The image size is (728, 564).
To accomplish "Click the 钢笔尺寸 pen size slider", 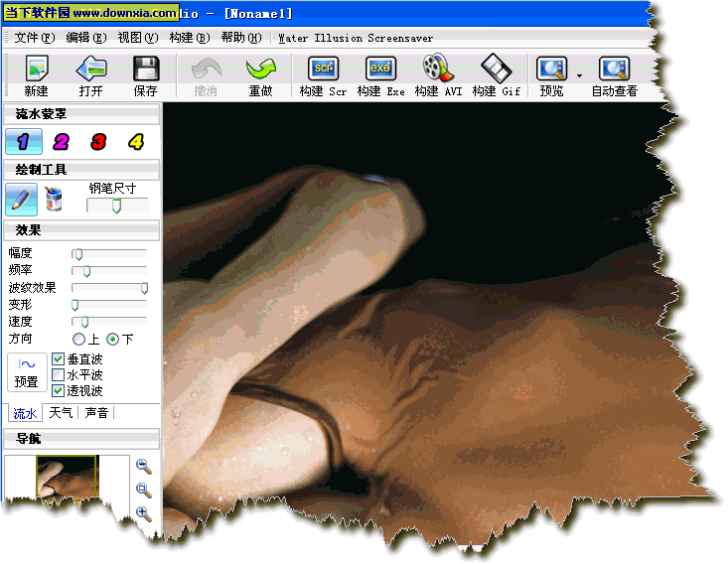I will pos(116,206).
